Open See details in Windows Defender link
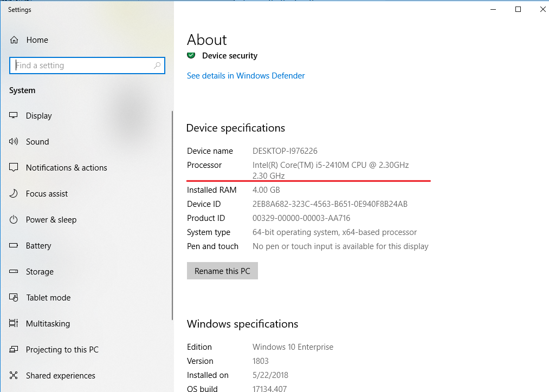The image size is (549, 392). 246,75
